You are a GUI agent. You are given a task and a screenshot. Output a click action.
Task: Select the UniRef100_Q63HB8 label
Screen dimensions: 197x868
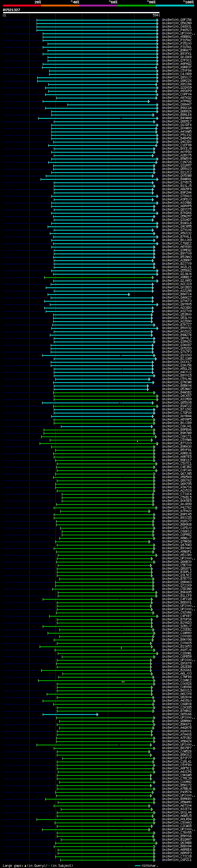tap(177, 843)
